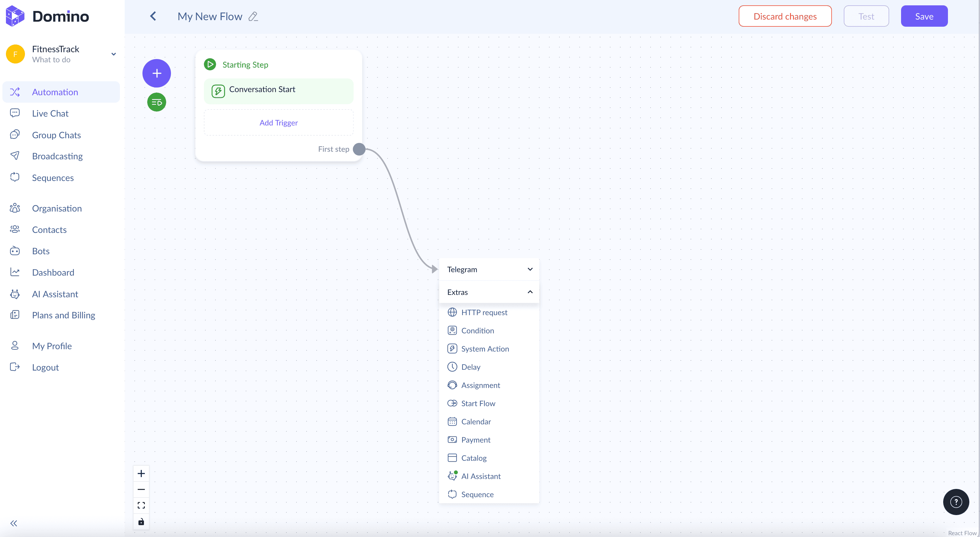980x537 pixels.
Task: Click the Dashboard chart icon
Action: click(15, 272)
